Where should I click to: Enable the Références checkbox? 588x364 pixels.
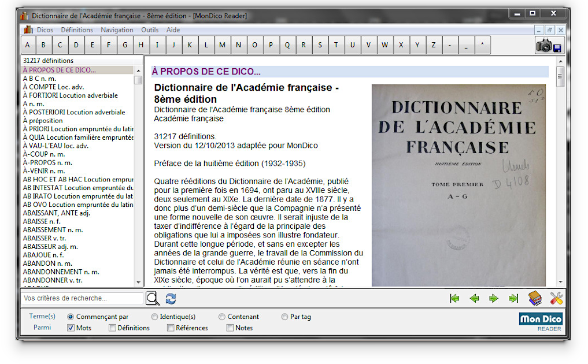[171, 328]
